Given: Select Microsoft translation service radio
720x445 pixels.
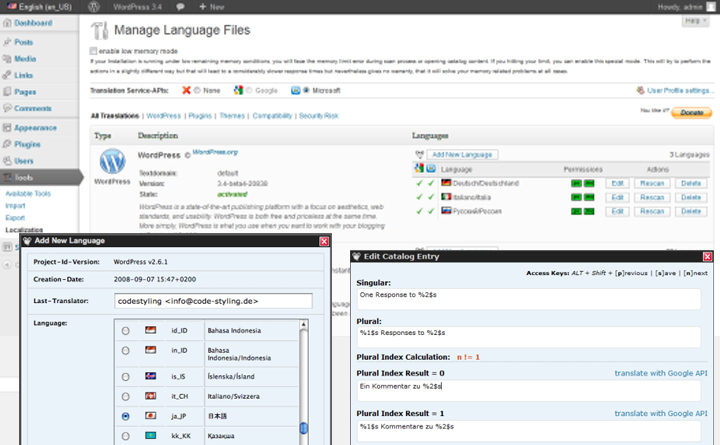Looking at the screenshot, I should click(x=306, y=90).
